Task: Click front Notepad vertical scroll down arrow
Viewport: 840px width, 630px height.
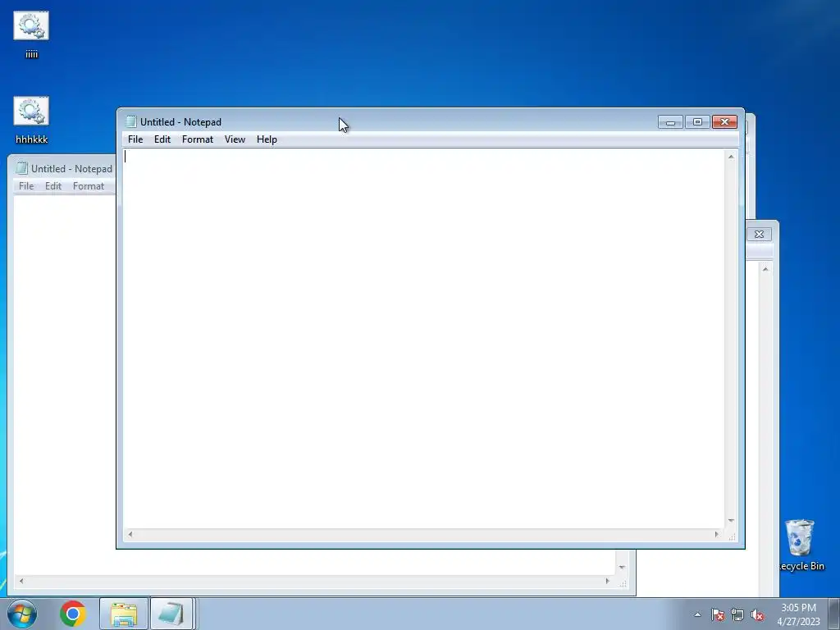Action: (x=731, y=521)
